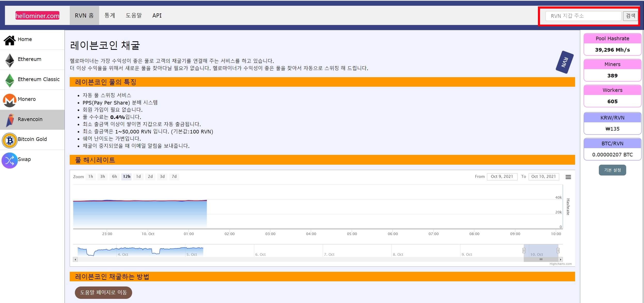Click the 레이븐코인 풀의 특징 section header
644x303 pixels.
pyautogui.click(x=322, y=82)
